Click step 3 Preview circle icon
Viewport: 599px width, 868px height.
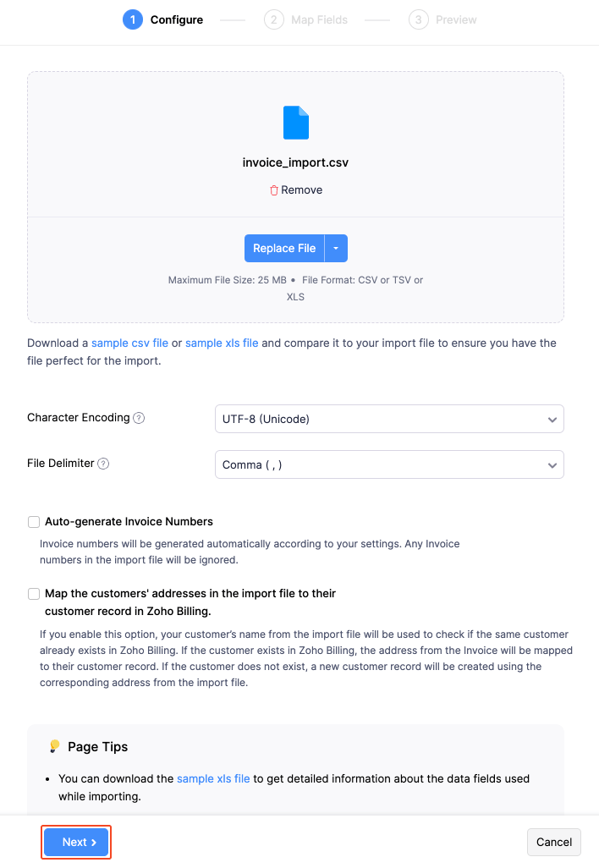point(418,19)
